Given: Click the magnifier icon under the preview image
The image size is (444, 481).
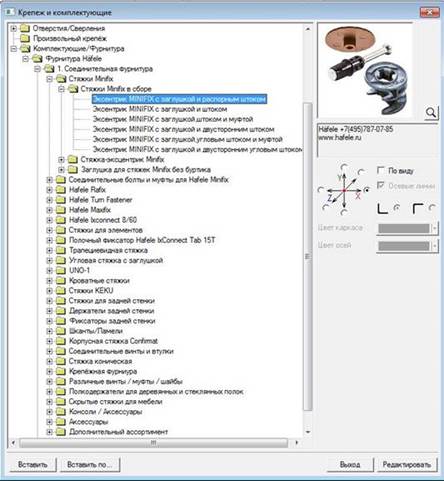Looking at the screenshot, I should point(431,113).
